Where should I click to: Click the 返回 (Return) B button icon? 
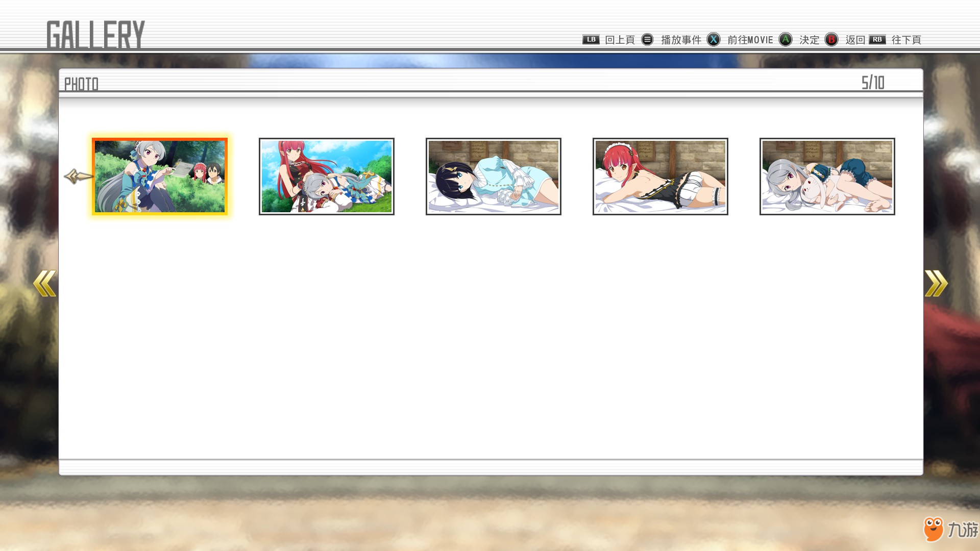point(831,39)
